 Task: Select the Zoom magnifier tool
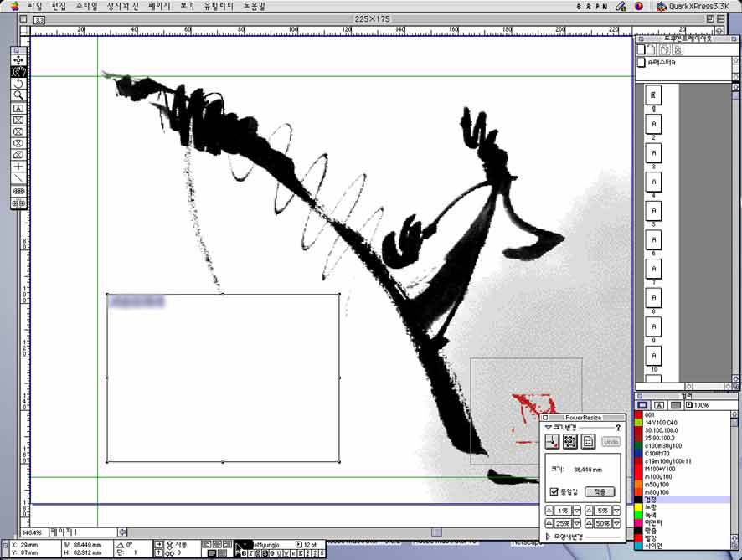coord(18,95)
